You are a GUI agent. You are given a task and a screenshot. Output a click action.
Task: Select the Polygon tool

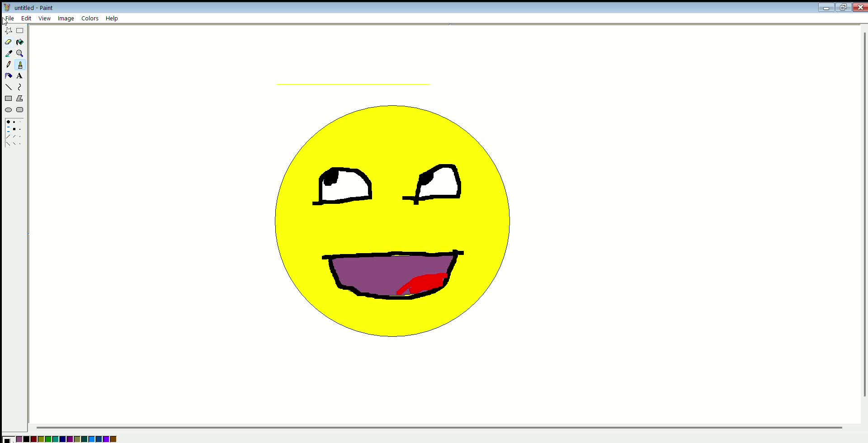[x=19, y=98]
